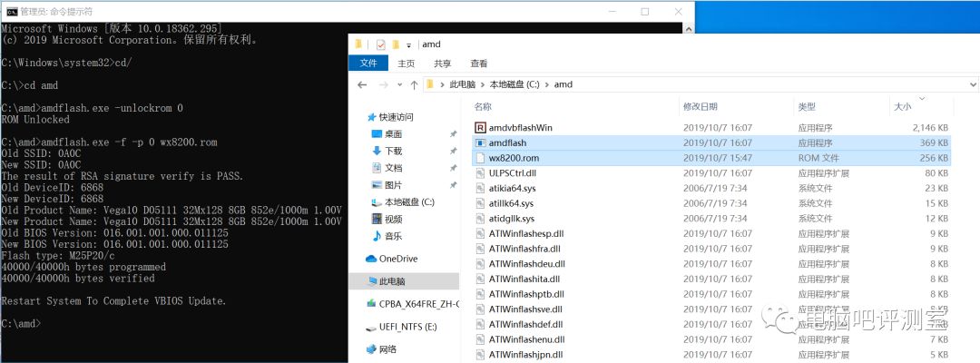Click the "ROM 文件" type cell
Screen dimensions: 980x363
coord(818,158)
